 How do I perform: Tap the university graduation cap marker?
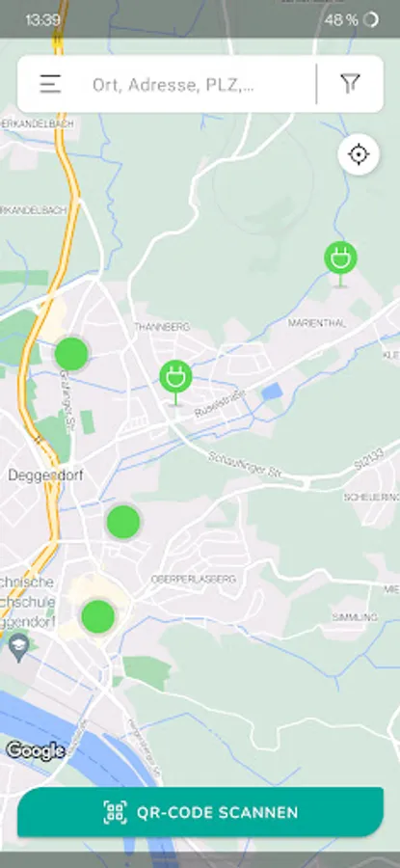point(20,648)
